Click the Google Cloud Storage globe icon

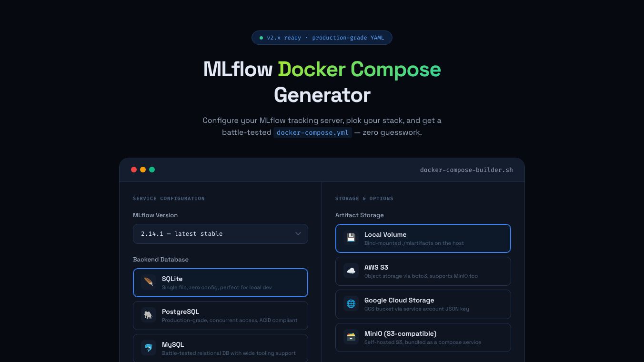pyautogui.click(x=351, y=303)
